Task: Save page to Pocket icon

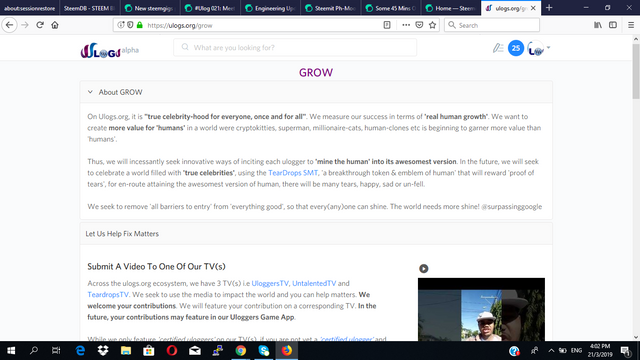Action: coord(419,25)
